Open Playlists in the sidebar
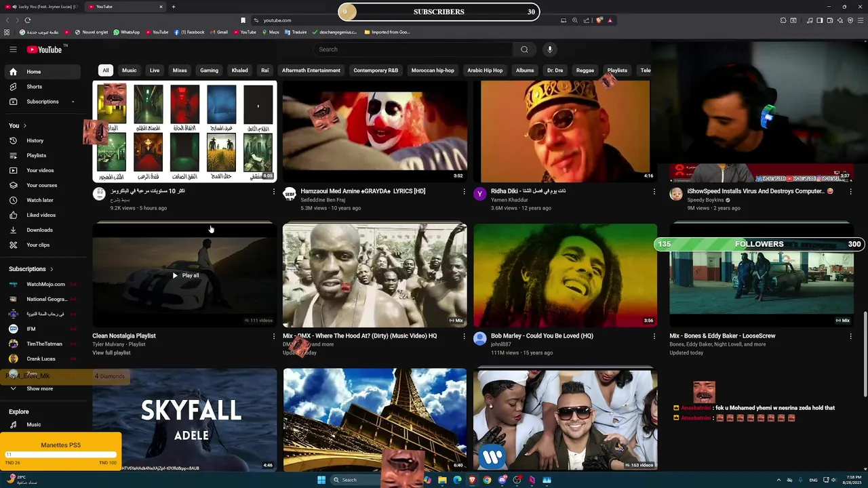The height and width of the screenshot is (488, 868). point(44,156)
